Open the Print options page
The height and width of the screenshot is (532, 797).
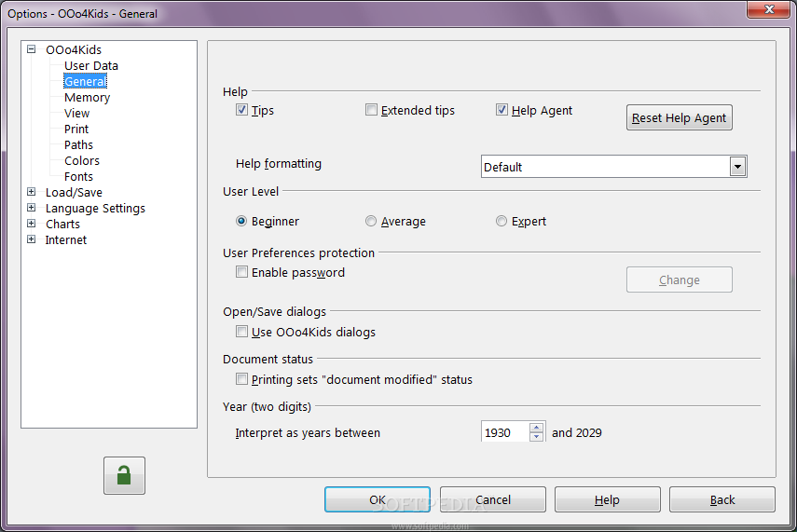[x=76, y=130]
